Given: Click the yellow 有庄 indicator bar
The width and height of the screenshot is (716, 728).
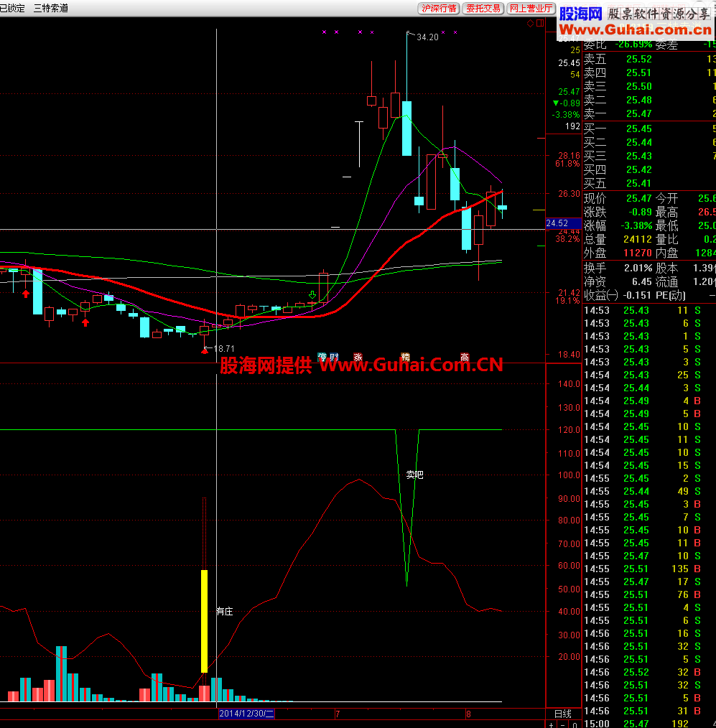Looking at the screenshot, I should [204, 621].
